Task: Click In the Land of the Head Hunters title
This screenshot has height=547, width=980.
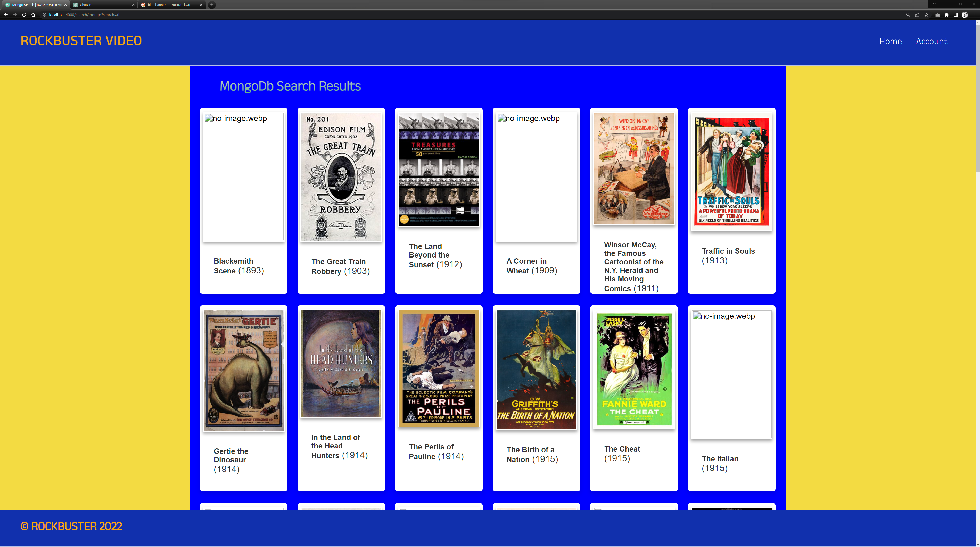Action: [x=339, y=446]
